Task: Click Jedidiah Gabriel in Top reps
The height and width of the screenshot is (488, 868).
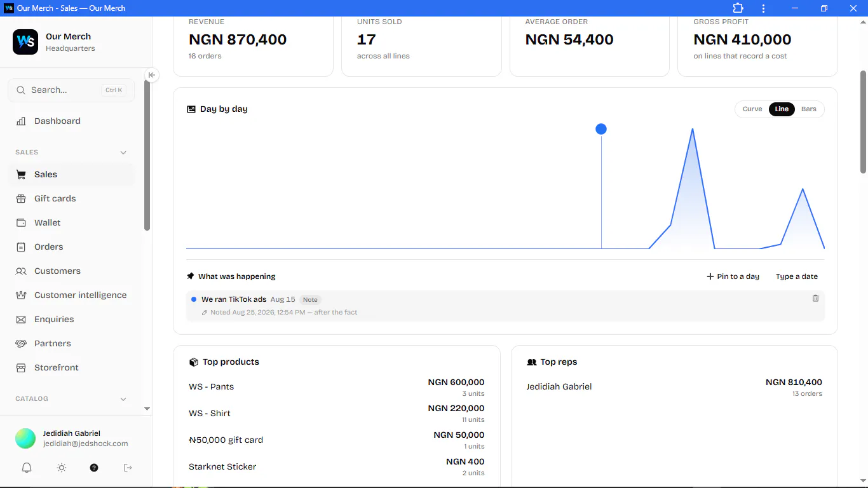Action: pos(559,387)
